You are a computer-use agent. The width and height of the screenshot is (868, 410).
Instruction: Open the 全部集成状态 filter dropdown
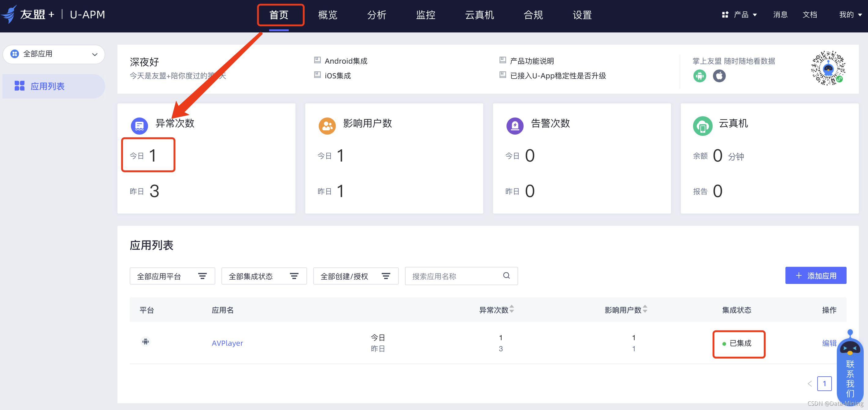point(264,276)
